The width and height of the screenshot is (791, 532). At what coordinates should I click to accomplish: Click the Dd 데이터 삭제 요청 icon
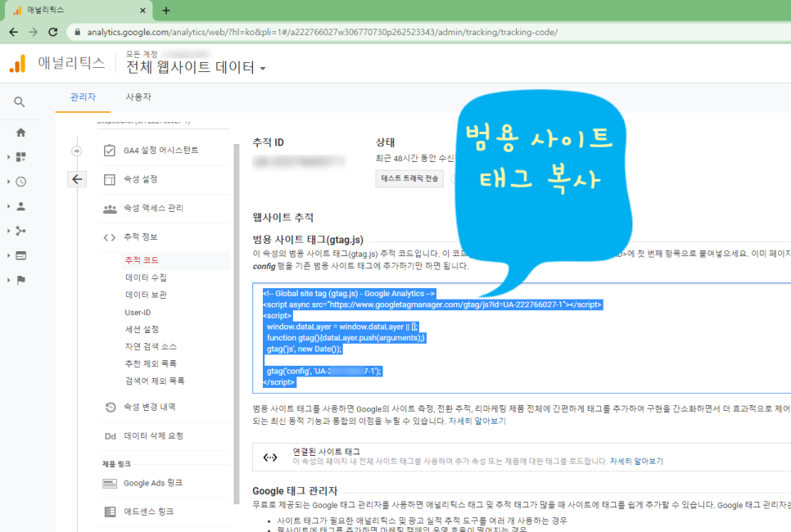pos(111,436)
